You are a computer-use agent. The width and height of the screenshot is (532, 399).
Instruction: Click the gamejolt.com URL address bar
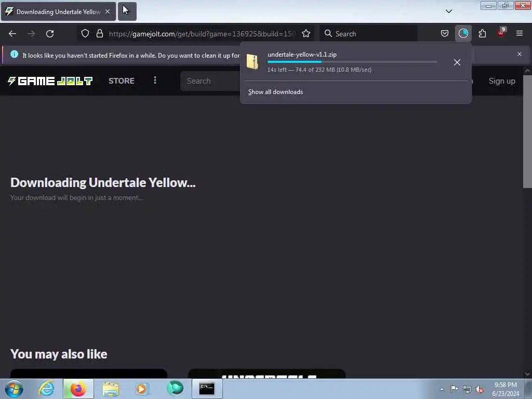click(202, 34)
